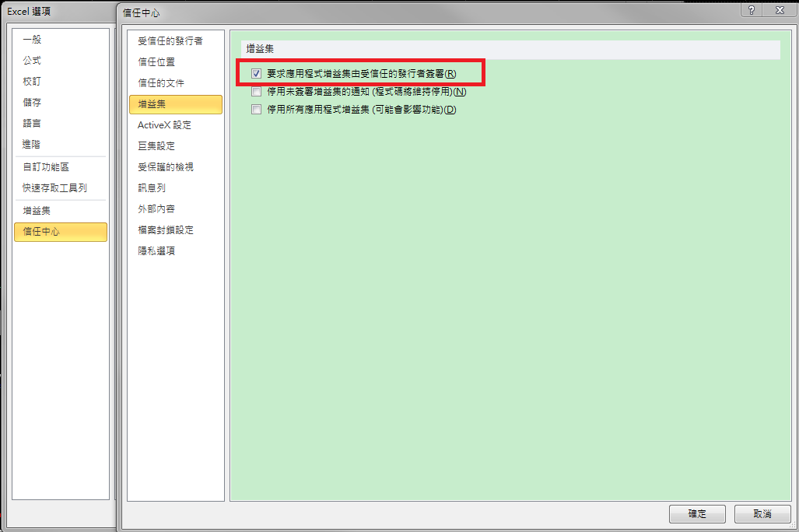The width and height of the screenshot is (799, 532).
Task: Click the help question mark button
Action: (x=752, y=10)
